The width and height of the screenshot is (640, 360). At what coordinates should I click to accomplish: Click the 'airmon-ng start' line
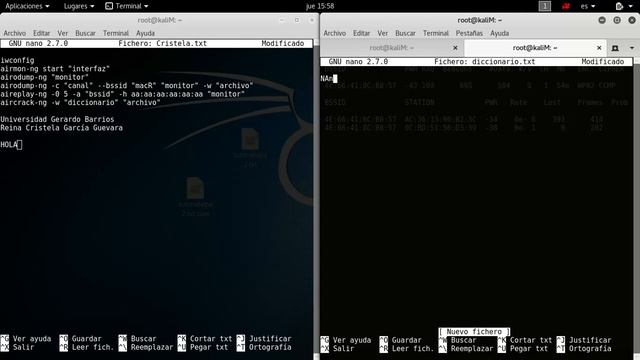55,69
